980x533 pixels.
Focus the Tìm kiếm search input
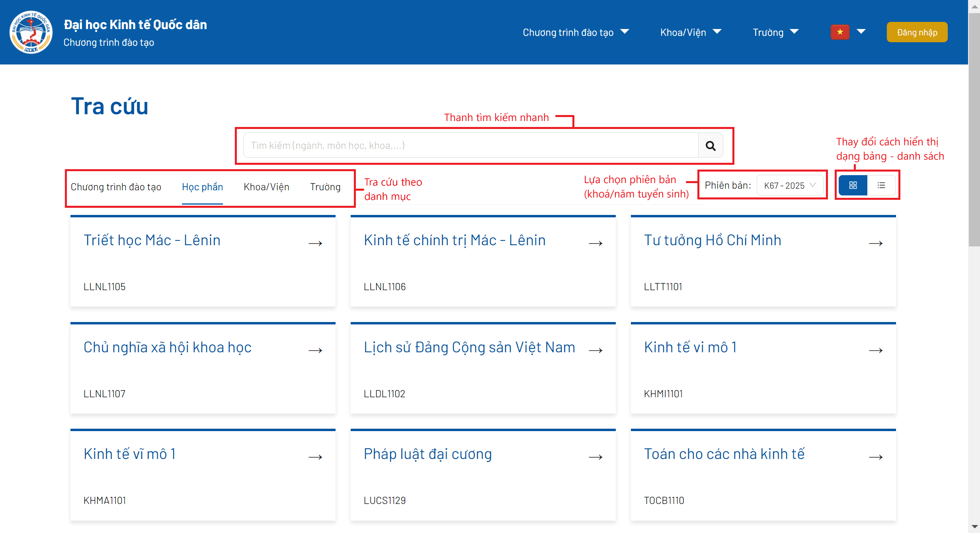click(x=471, y=145)
